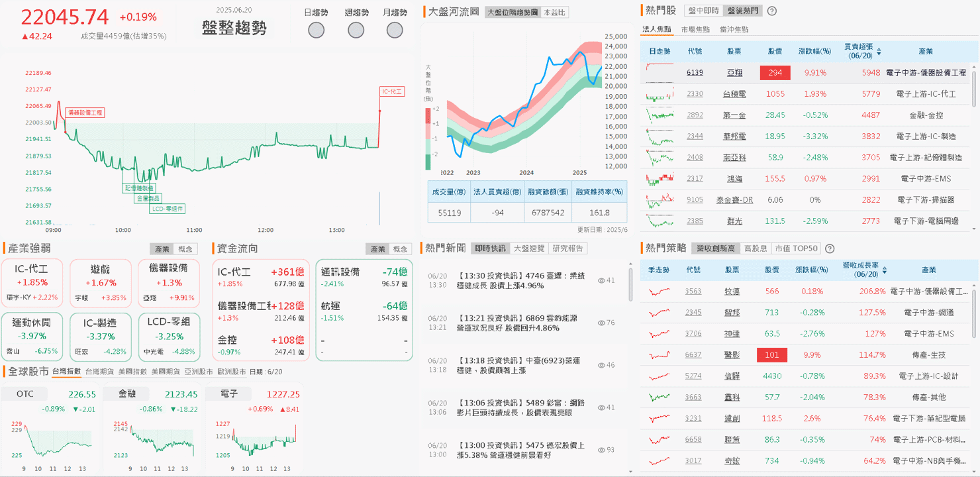Viewport: 980px width, 477px height.
Task: Open 台積電 row daily trend sparkline
Action: pyautogui.click(x=660, y=94)
